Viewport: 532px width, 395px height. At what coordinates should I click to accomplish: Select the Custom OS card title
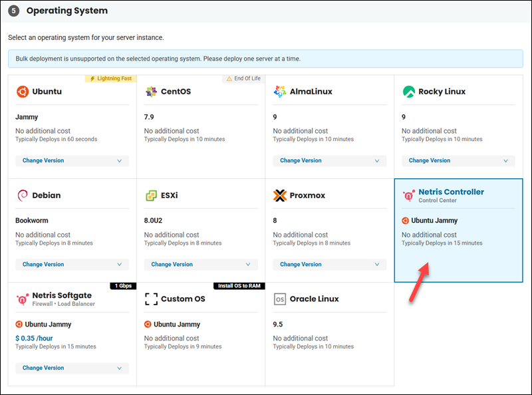coord(183,299)
